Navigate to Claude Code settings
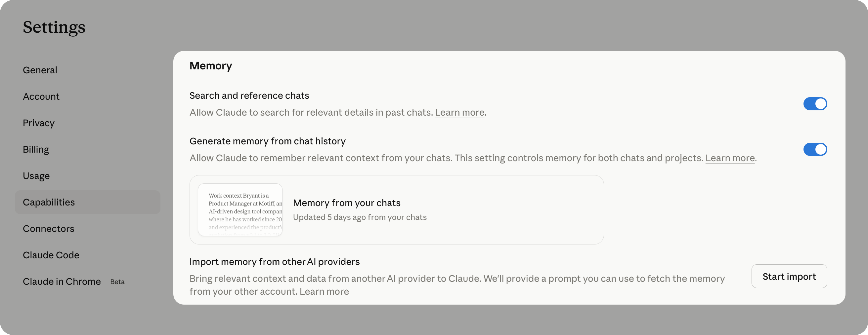 pyautogui.click(x=51, y=255)
